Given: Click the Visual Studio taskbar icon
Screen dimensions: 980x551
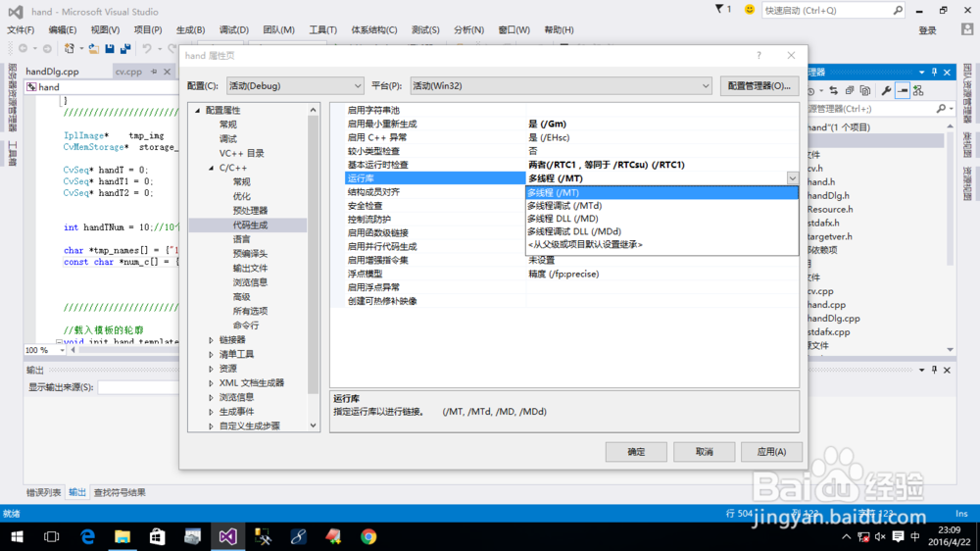Looking at the screenshot, I should click(x=227, y=536).
